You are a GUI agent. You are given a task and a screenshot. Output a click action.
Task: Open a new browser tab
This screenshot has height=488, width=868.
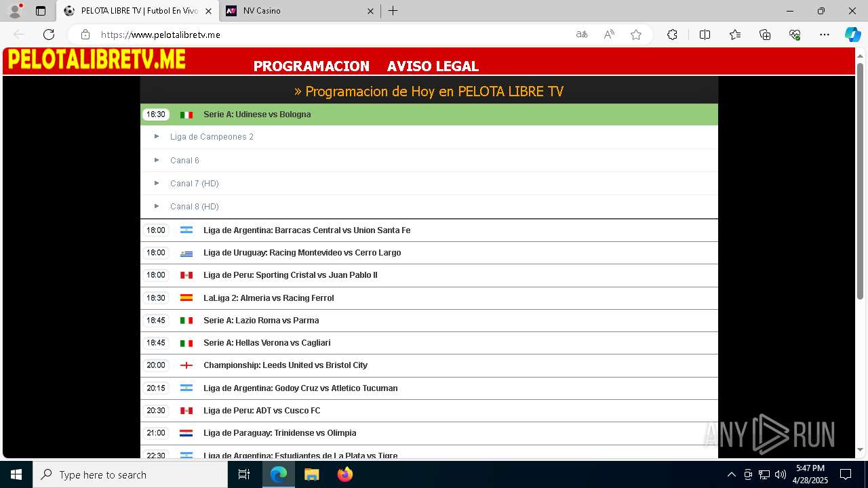coord(393,11)
